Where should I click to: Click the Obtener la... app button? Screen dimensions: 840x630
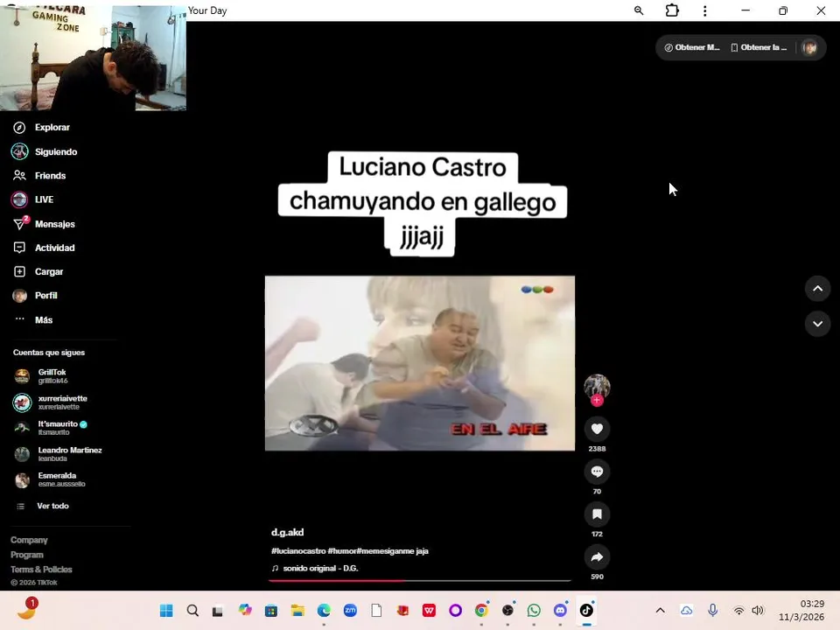759,47
